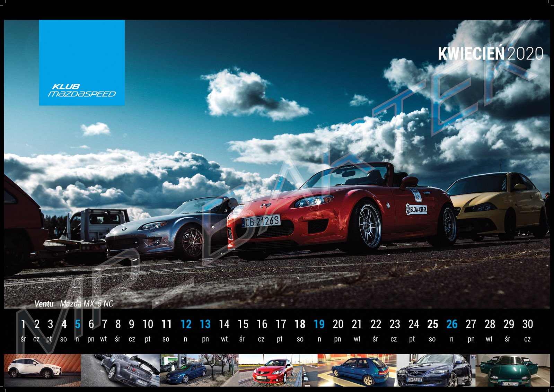
Task: Select the blue wagon at gas station thumbnail
Action: [199, 370]
